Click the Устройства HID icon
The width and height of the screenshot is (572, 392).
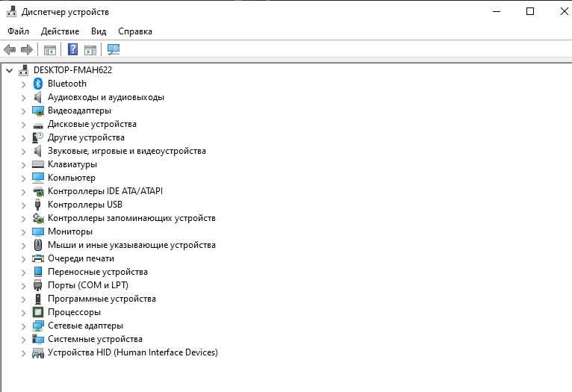click(38, 352)
